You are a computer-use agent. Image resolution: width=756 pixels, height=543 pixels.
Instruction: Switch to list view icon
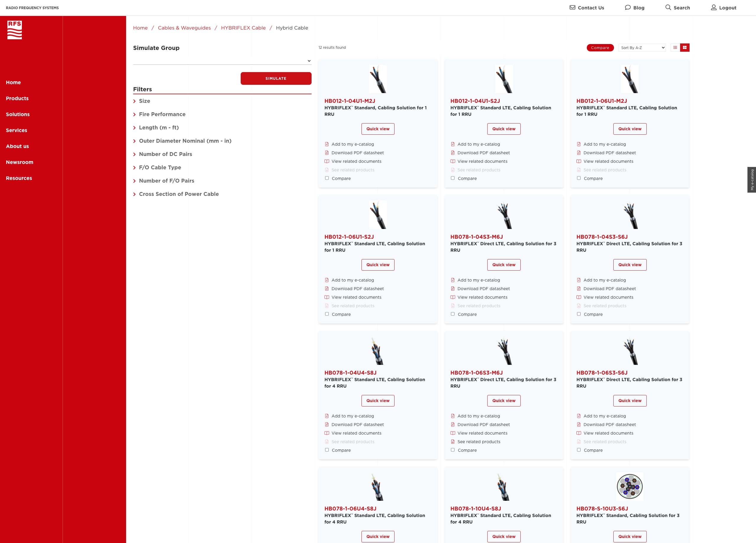675,48
